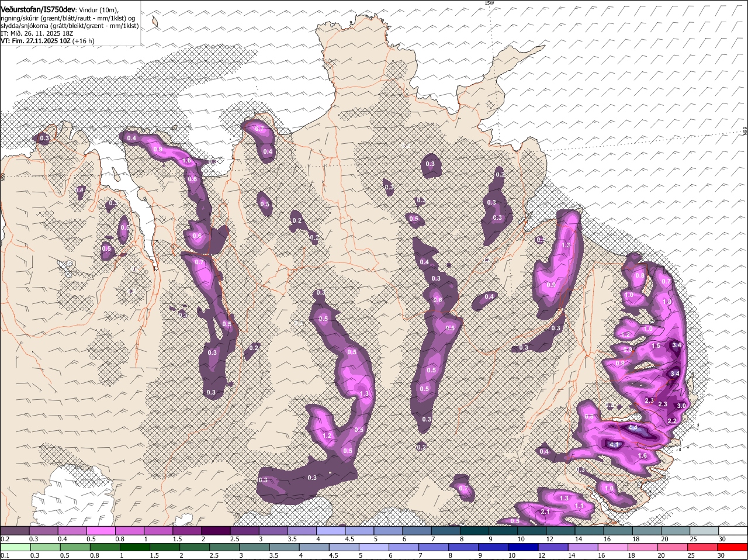
Task: Click the deep blue 10 swatch in lower scale
Action: click(523, 547)
